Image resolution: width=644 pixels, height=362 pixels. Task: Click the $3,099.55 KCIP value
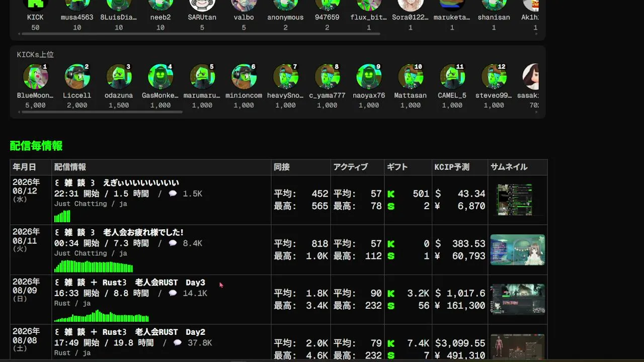point(460,343)
